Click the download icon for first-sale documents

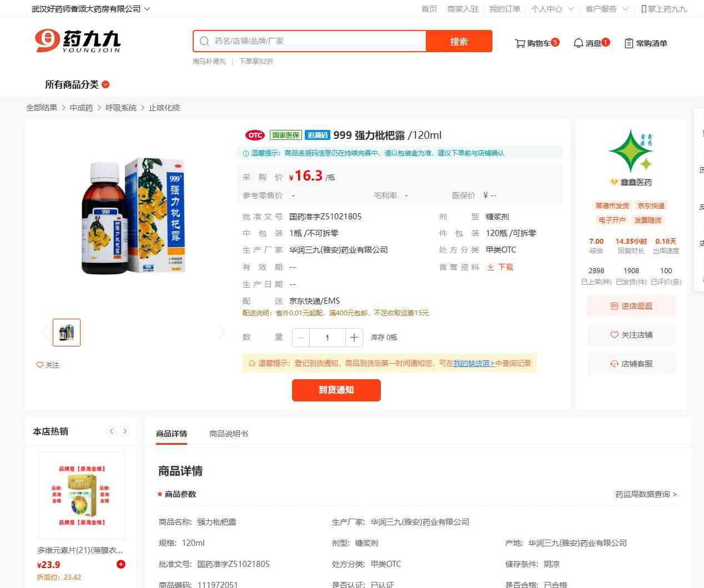pos(490,267)
